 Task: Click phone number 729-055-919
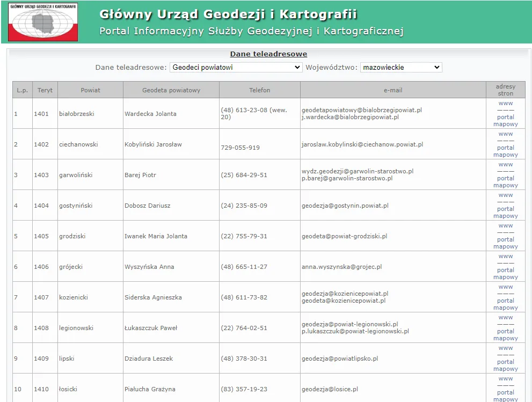[240, 148]
